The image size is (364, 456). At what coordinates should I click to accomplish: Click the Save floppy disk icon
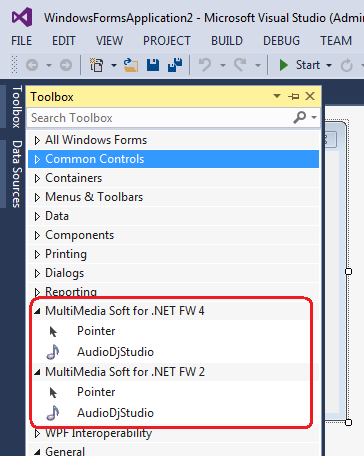coord(153,65)
